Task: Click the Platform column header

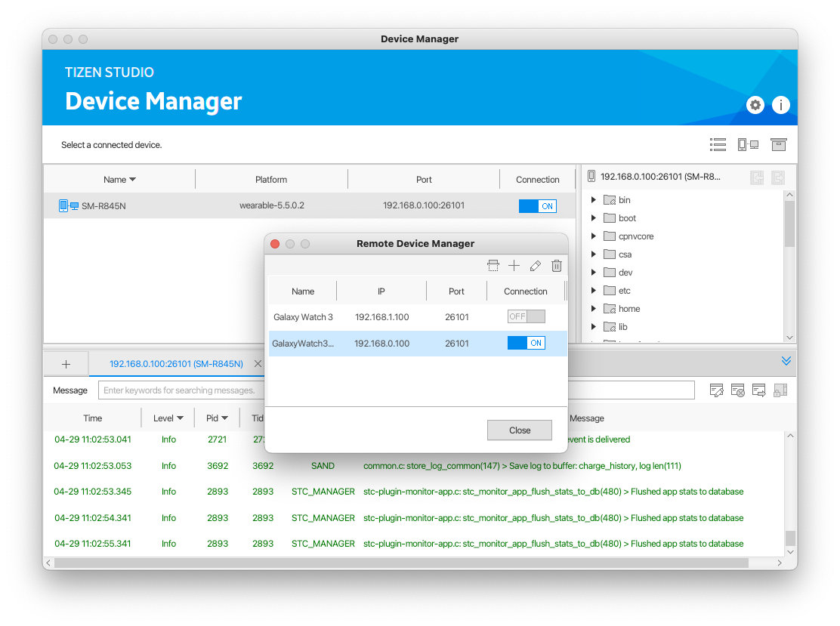Action: (x=271, y=180)
